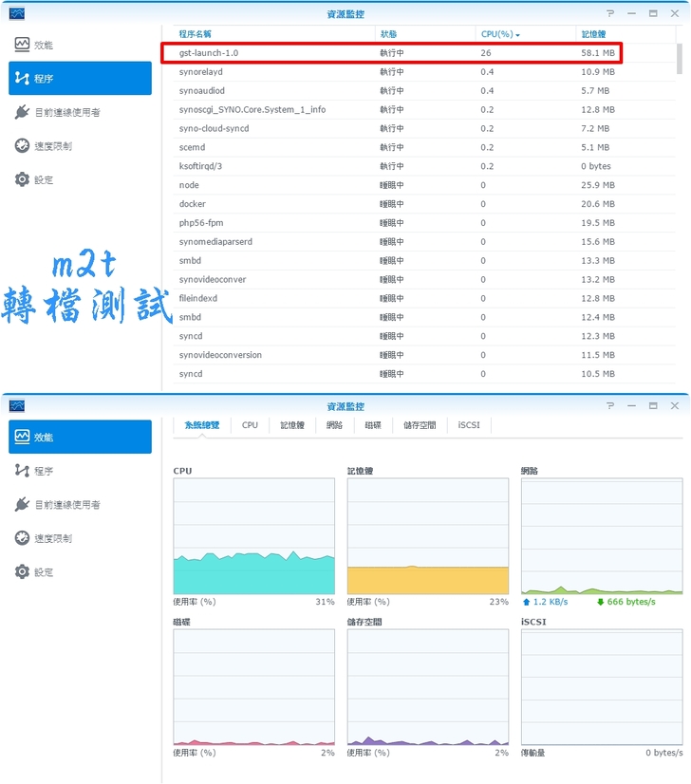Screen dimensions: 691x784
Task: Open 效能 icon in the process list window
Action: point(23,46)
